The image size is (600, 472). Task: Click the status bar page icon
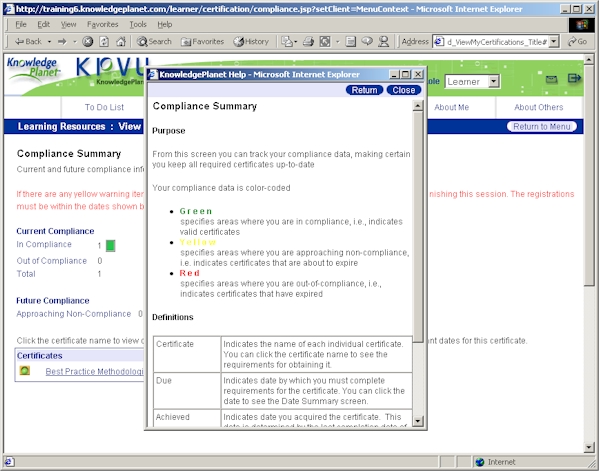8,462
